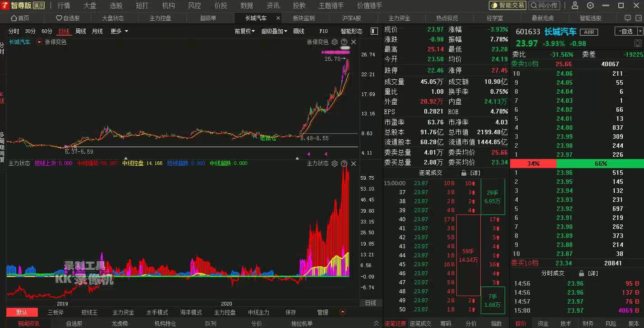The height and width of the screenshot is (328, 644).
Task: Select the 水手模式 template
Action: [x=157, y=312]
